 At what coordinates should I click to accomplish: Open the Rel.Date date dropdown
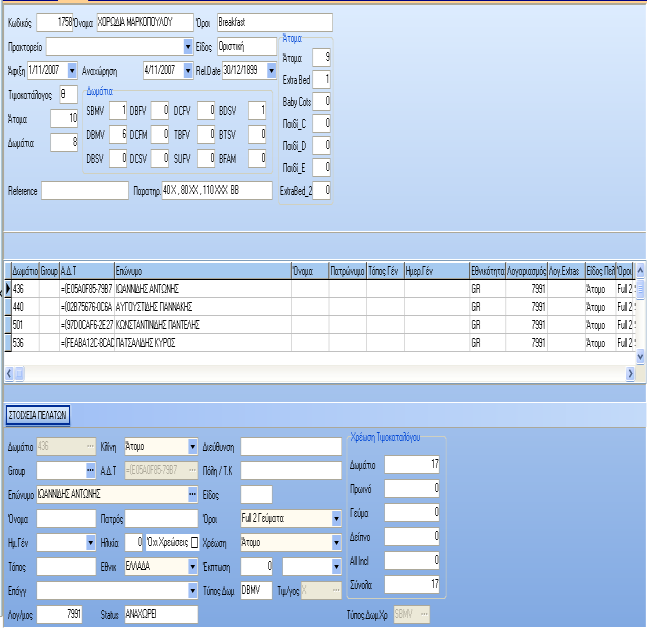271,71
